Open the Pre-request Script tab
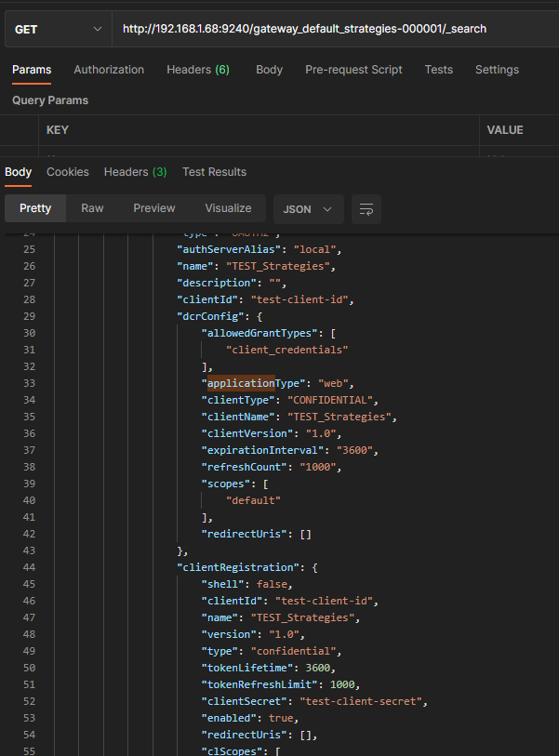The width and height of the screenshot is (559, 756). pos(353,70)
